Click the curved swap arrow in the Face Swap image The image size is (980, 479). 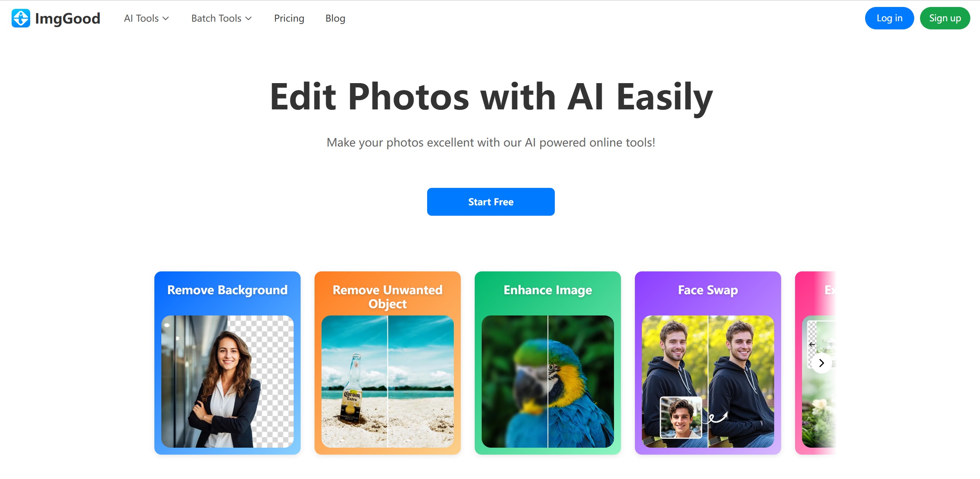718,418
